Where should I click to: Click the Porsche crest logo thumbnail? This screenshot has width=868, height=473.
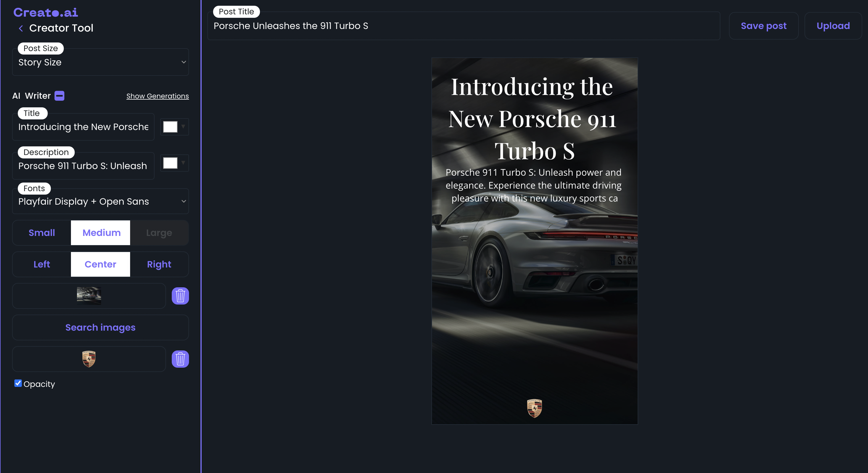coord(89,359)
